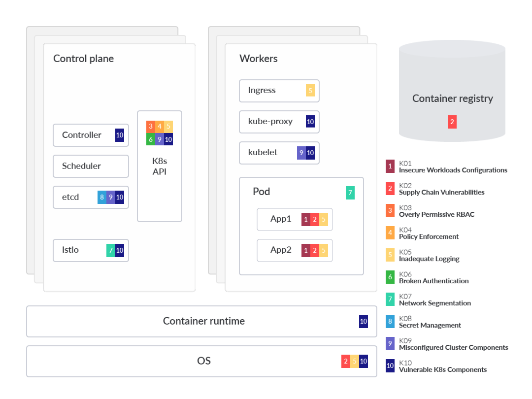Screen dimensions: 532x399
Task: Click the Secret Management legend label
Action: 430,326
